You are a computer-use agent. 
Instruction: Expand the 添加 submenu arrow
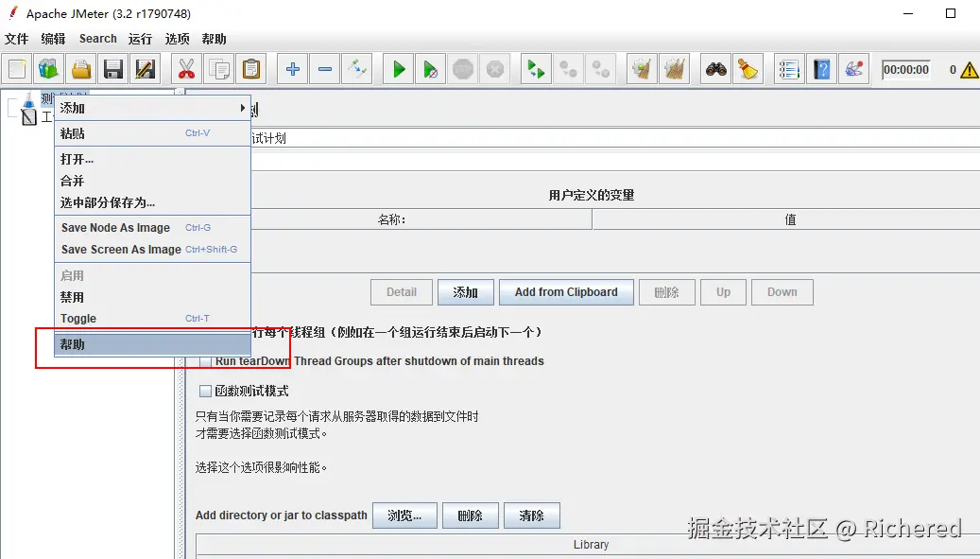(x=243, y=108)
